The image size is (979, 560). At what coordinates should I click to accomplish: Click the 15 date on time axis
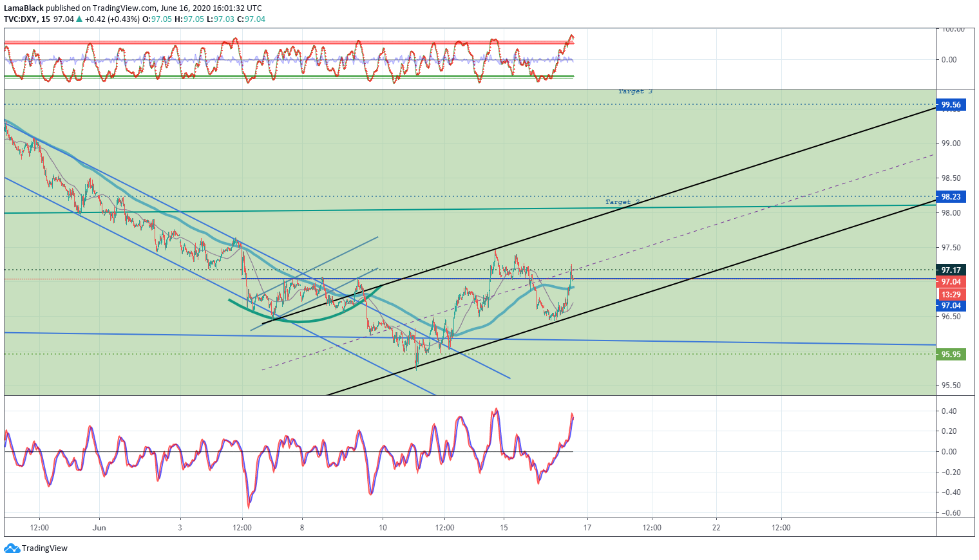[504, 528]
